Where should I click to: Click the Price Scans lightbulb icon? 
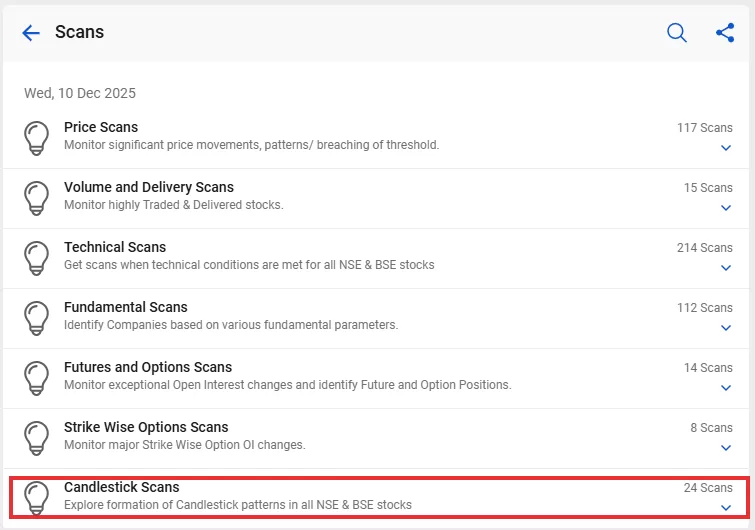pyautogui.click(x=37, y=137)
